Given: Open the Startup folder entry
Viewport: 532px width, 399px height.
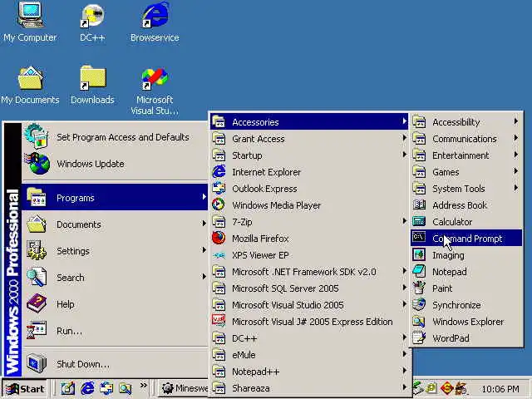Looking at the screenshot, I should coord(309,155).
